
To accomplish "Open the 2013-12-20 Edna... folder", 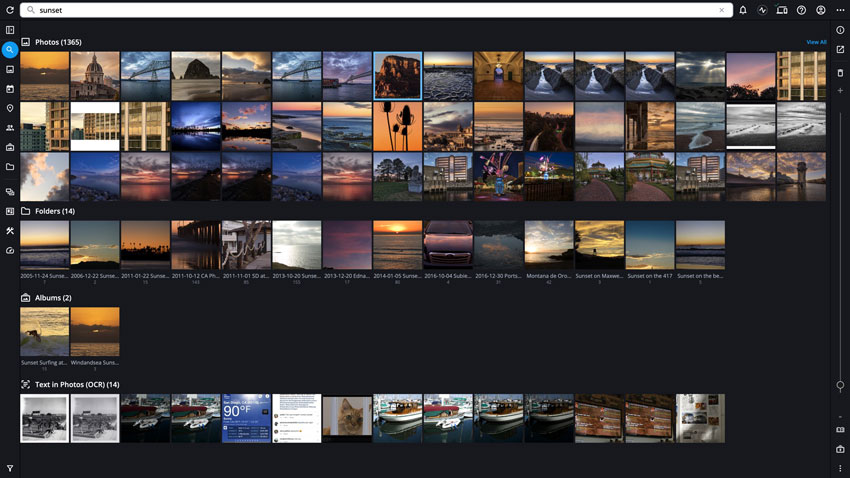I will 347,245.
